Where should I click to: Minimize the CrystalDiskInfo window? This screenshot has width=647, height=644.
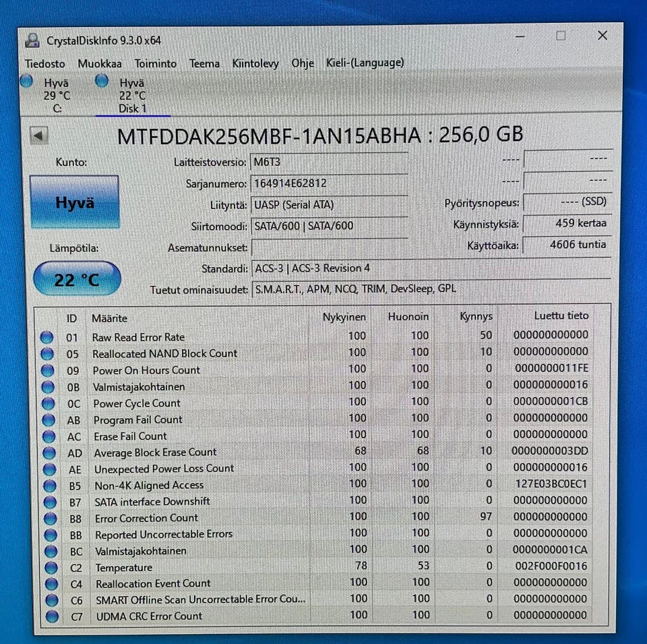coord(520,36)
